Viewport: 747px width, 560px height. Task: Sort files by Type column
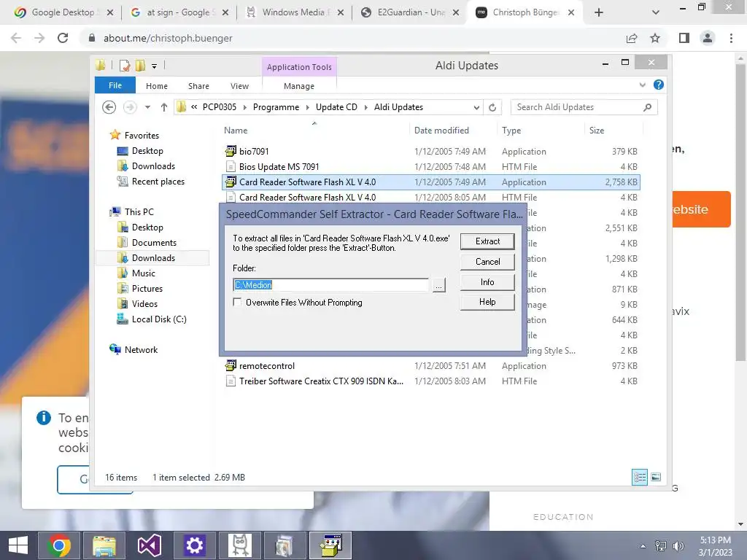coord(511,131)
